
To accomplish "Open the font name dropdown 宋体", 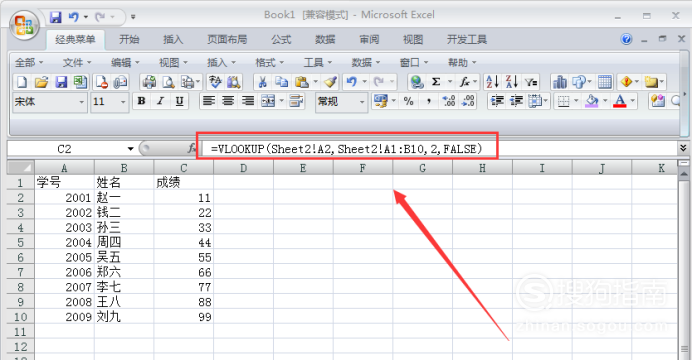I will click(x=81, y=102).
